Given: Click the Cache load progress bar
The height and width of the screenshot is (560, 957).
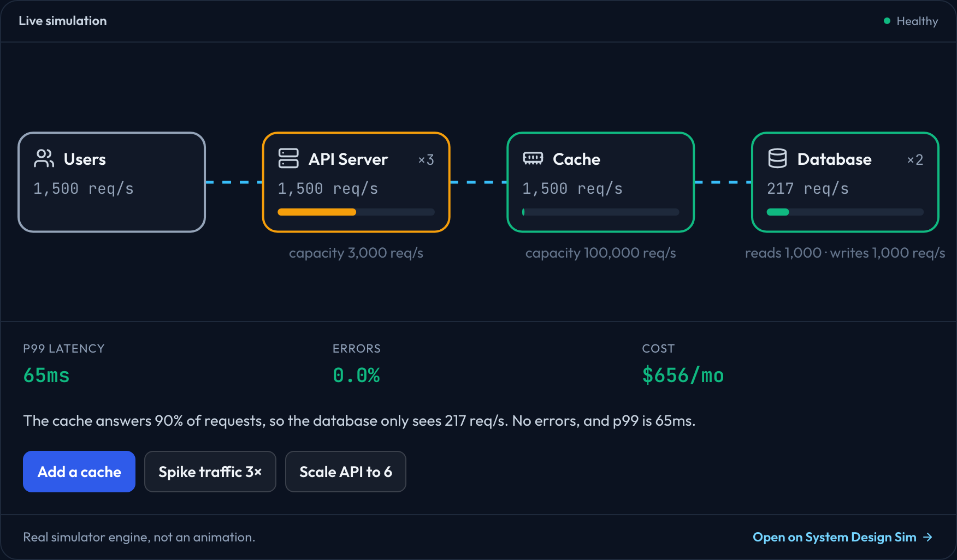Looking at the screenshot, I should 601,212.
